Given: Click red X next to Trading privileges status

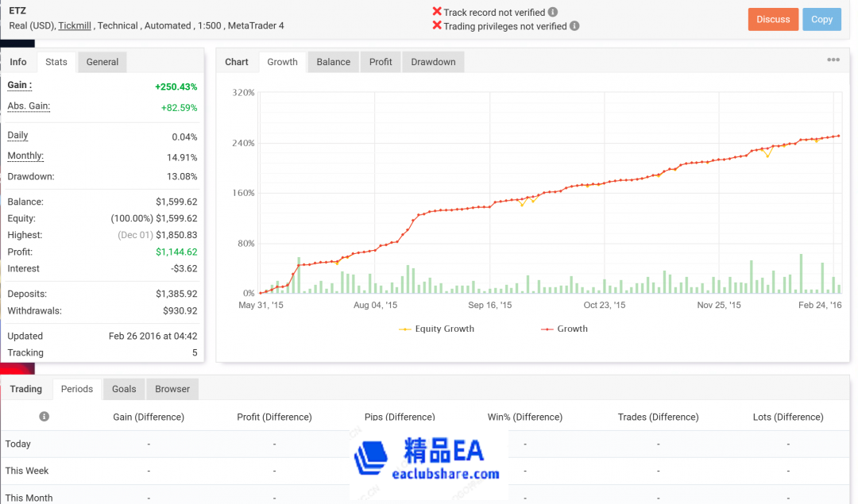Looking at the screenshot, I should [x=436, y=25].
